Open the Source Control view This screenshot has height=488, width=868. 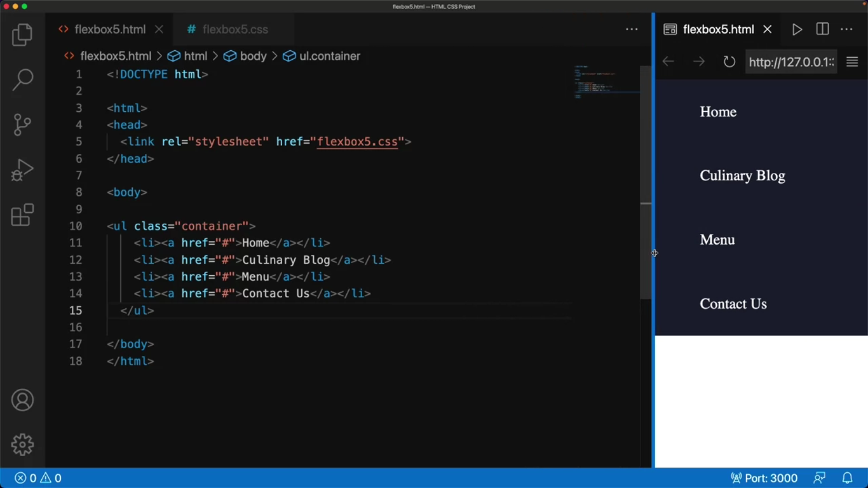(22, 125)
